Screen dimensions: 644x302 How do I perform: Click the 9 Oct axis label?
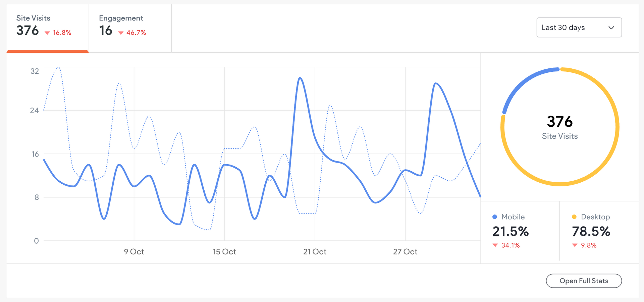click(x=134, y=252)
